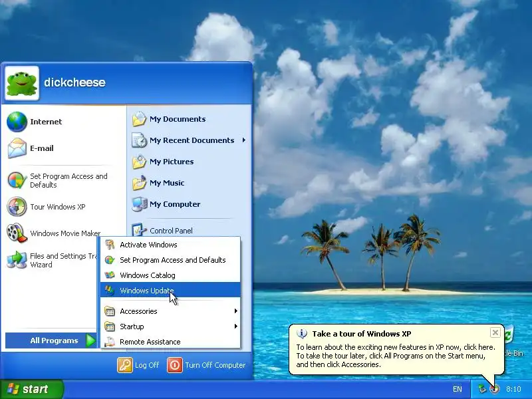
Task: Open the Accessories menu entry
Action: point(170,311)
